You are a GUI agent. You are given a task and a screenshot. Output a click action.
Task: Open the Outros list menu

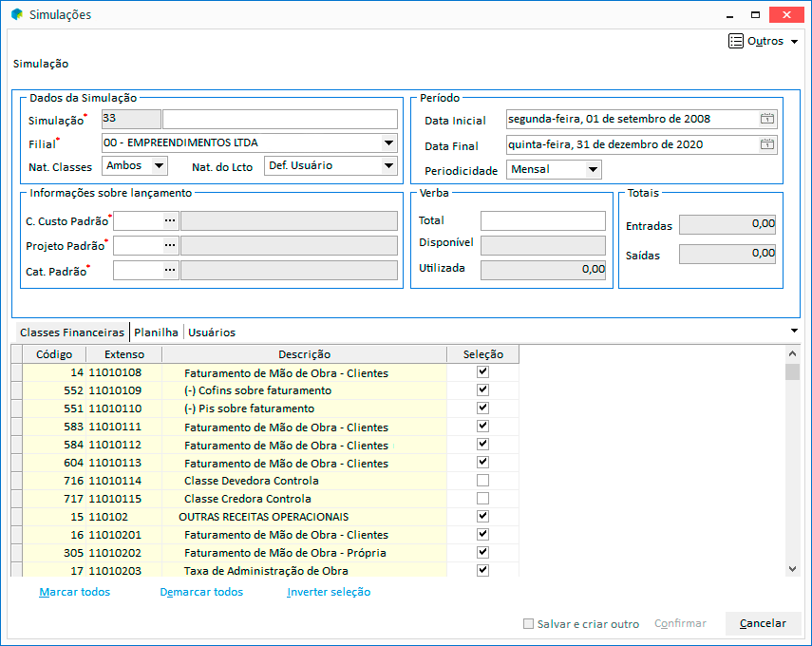point(764,41)
